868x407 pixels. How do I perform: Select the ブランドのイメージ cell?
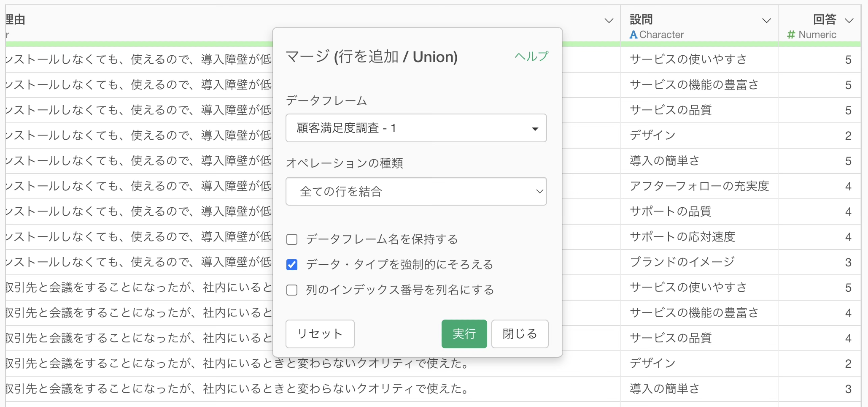682,262
